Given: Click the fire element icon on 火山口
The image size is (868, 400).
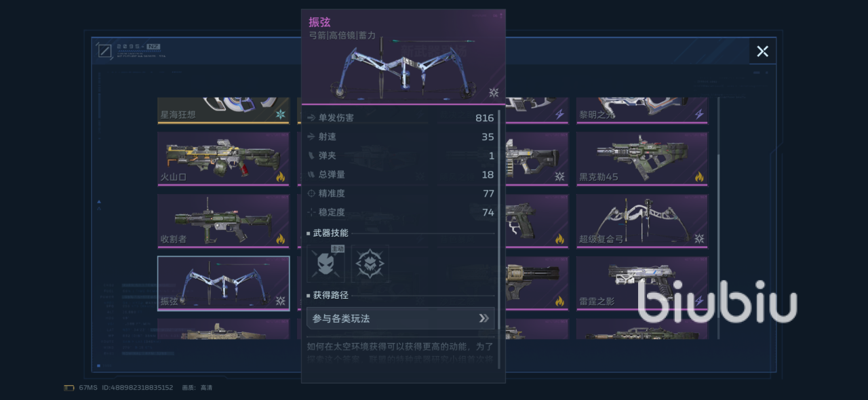Looking at the screenshot, I should (x=280, y=177).
